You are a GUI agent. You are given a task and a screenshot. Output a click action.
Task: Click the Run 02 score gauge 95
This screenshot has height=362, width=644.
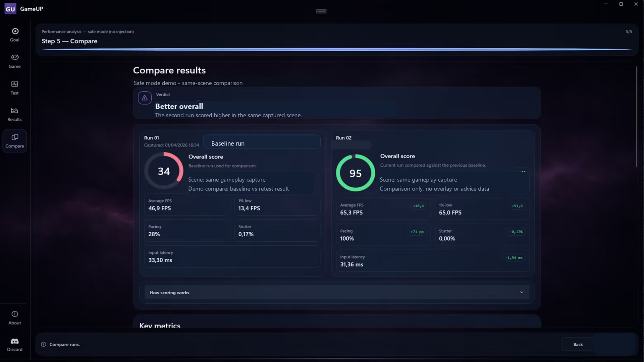pos(356,173)
